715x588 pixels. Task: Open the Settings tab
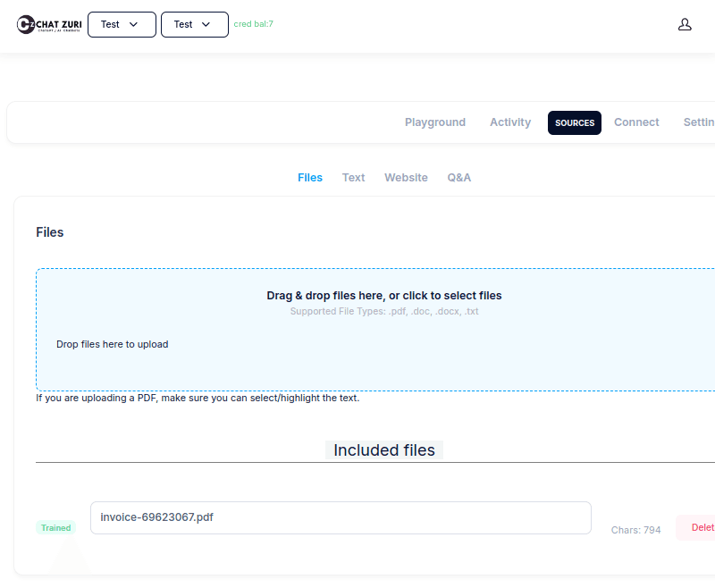coord(700,122)
